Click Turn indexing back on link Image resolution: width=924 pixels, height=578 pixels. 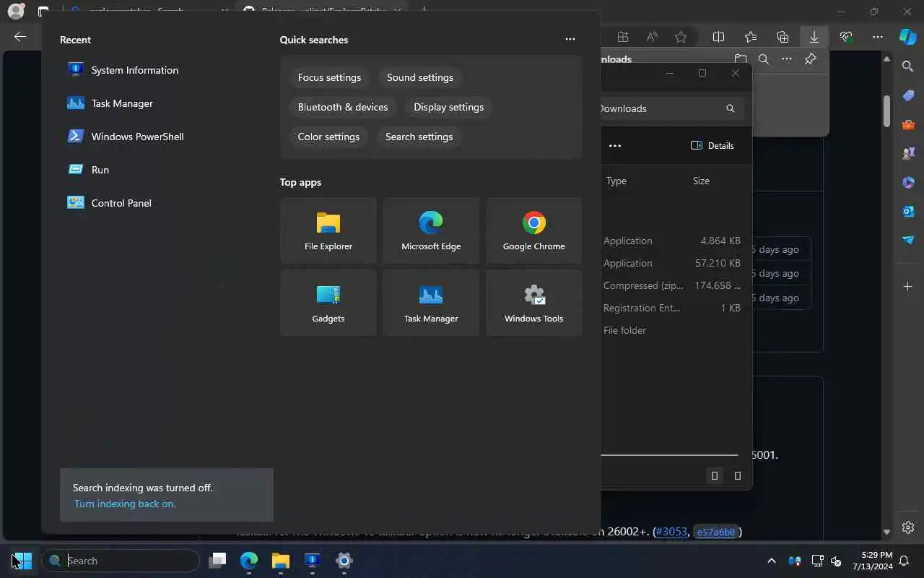125,504
